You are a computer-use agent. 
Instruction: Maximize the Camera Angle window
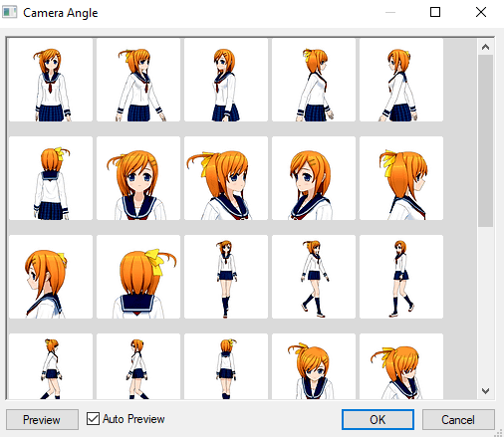coord(435,12)
